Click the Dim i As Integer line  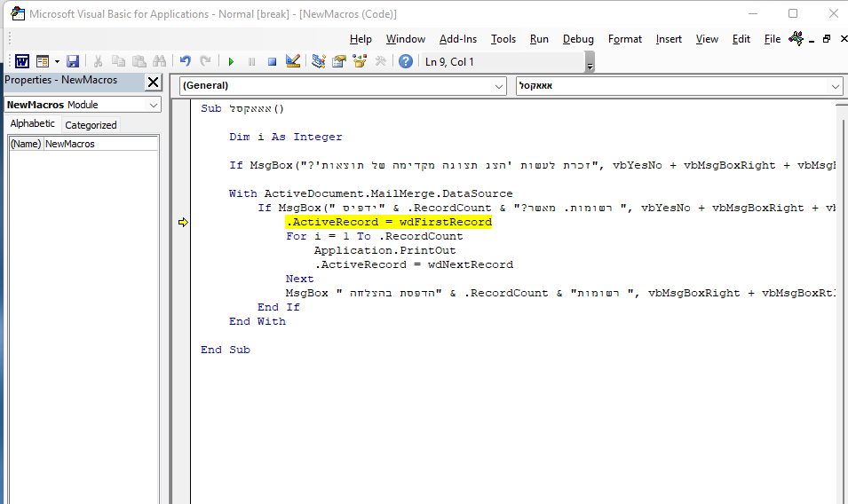tap(286, 137)
